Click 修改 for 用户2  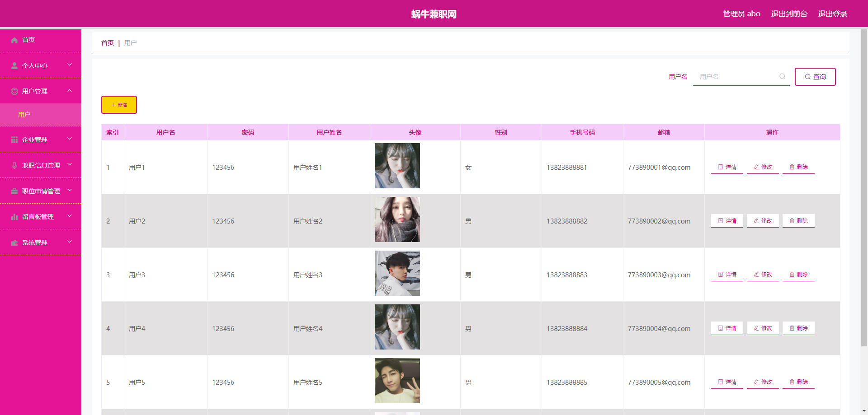(x=763, y=221)
